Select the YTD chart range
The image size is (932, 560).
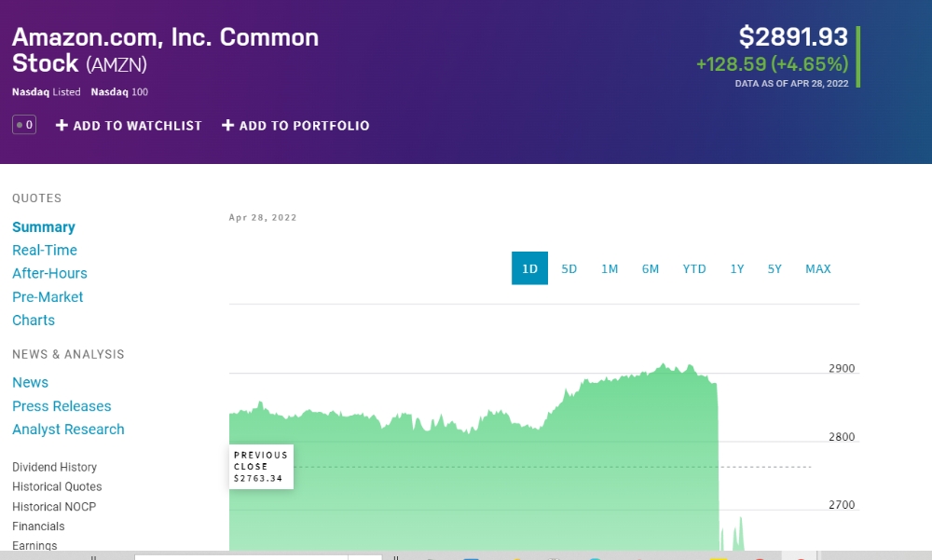(x=694, y=268)
